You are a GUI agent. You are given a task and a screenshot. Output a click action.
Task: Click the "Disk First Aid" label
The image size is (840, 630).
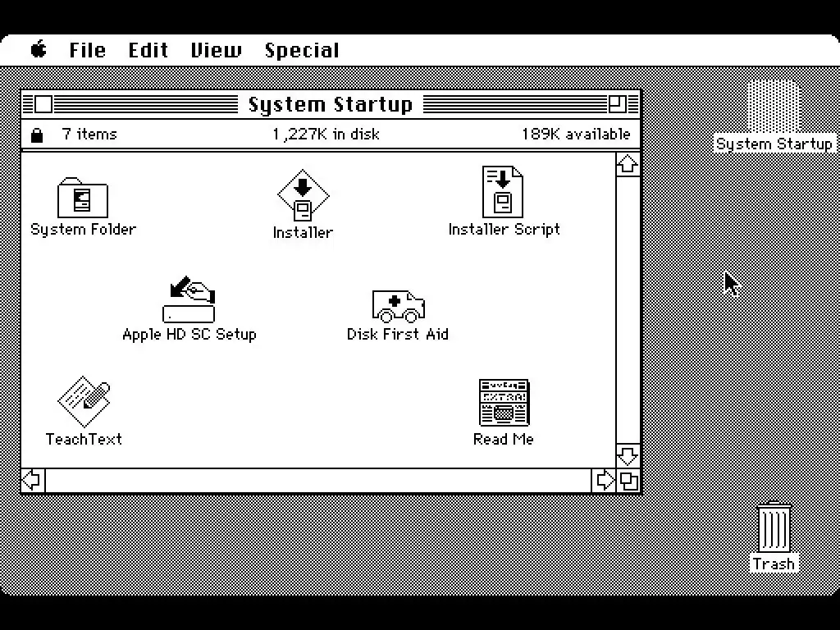[x=398, y=335]
